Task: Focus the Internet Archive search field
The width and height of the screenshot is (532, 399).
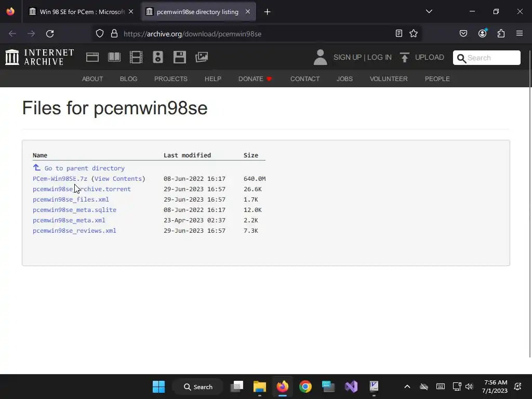Action: [486, 58]
